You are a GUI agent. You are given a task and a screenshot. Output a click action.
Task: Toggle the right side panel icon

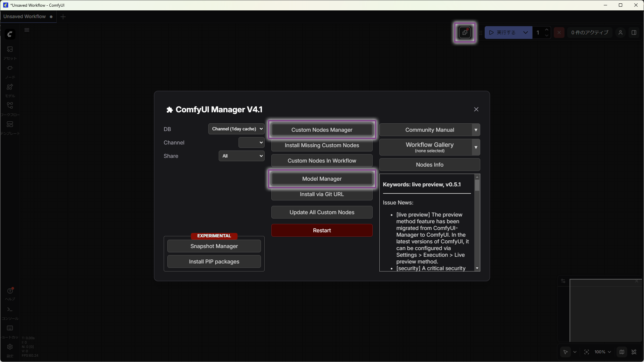point(634,33)
